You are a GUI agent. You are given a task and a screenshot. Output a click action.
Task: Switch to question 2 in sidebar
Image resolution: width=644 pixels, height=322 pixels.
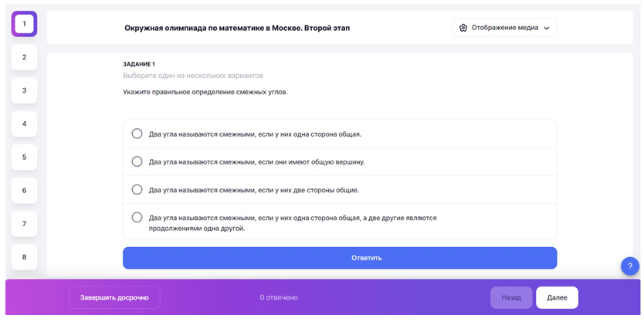[x=24, y=57]
